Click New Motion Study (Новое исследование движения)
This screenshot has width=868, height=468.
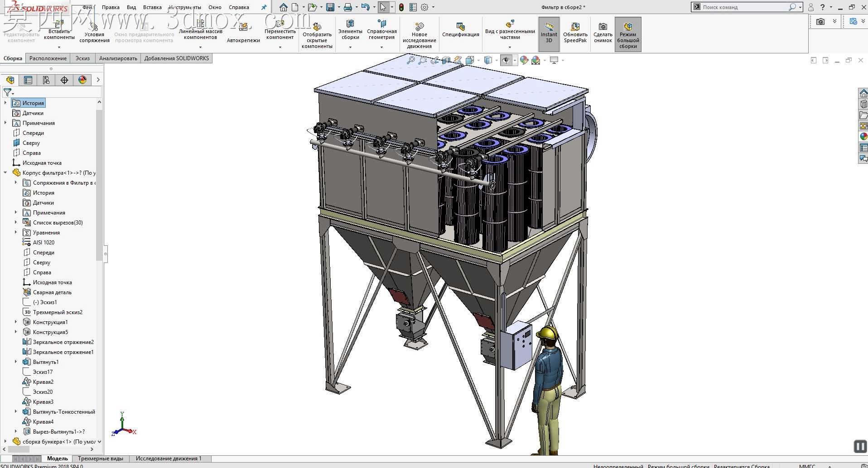click(x=420, y=35)
